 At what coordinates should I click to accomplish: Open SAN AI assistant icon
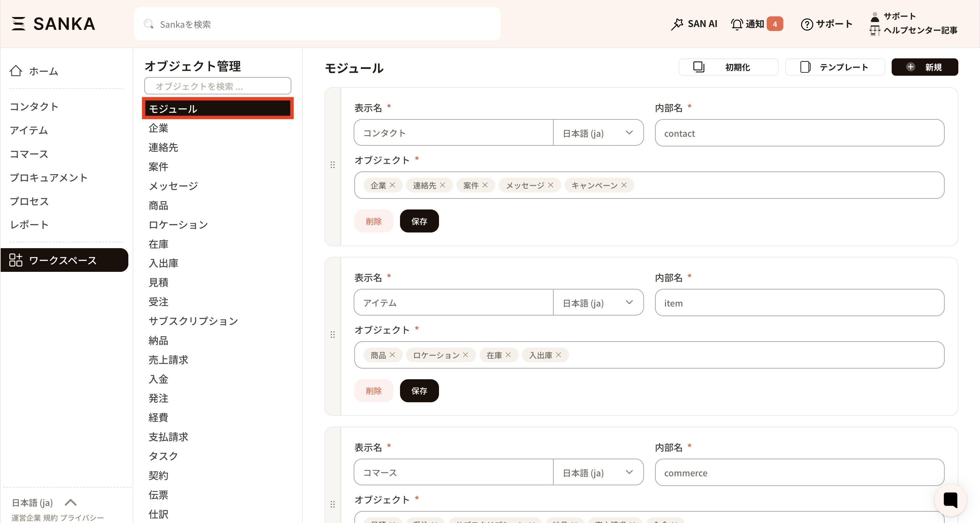point(677,24)
